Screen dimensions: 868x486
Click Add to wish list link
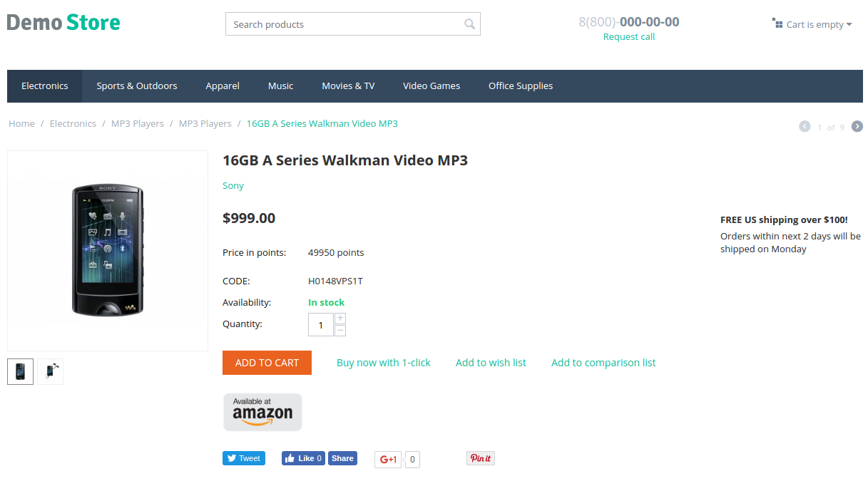click(491, 363)
